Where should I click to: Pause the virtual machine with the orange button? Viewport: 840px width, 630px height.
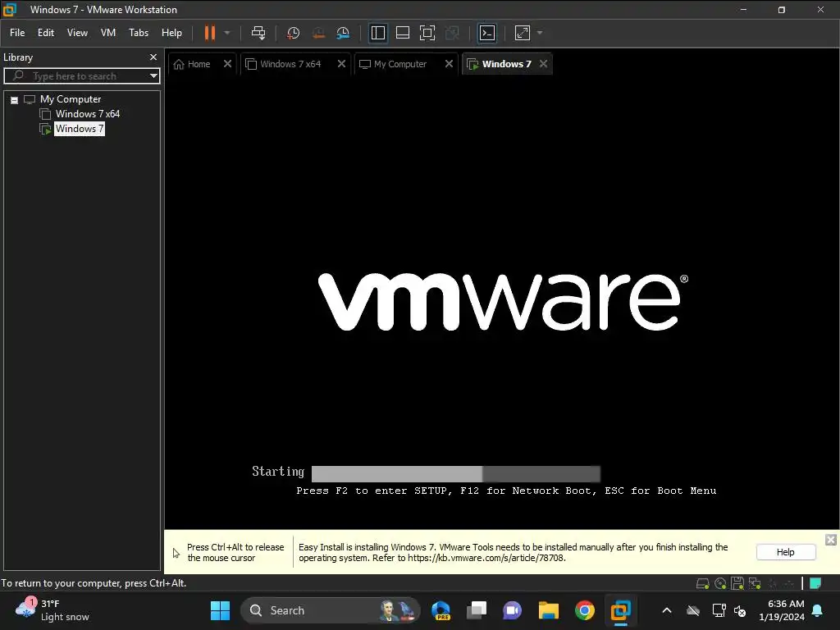pyautogui.click(x=209, y=33)
